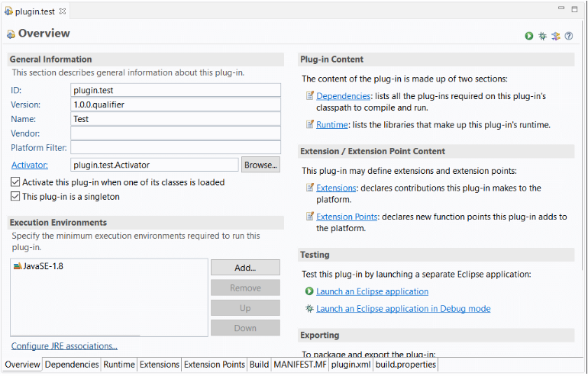Image resolution: width=588 pixels, height=376 pixels.
Task: Click the bug icon beside Debug mode link
Action: 309,308
